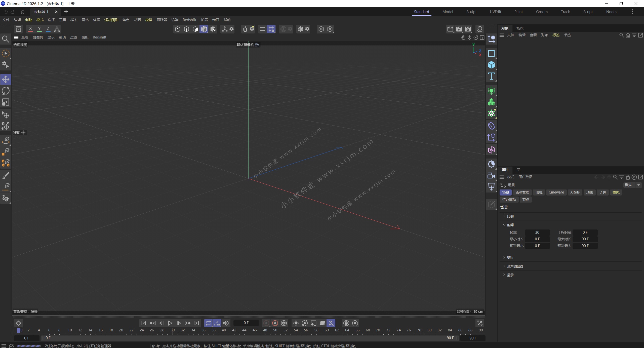Click the Paint brush tool

(x=6, y=175)
